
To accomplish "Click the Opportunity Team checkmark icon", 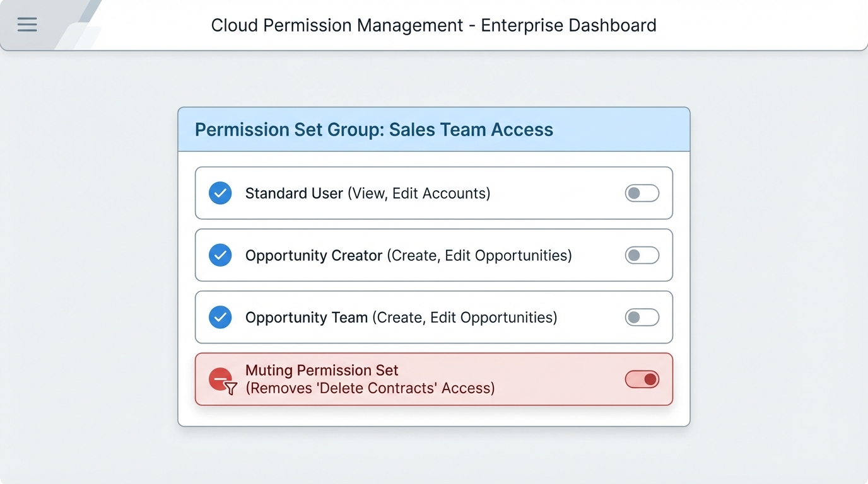I will [x=221, y=317].
